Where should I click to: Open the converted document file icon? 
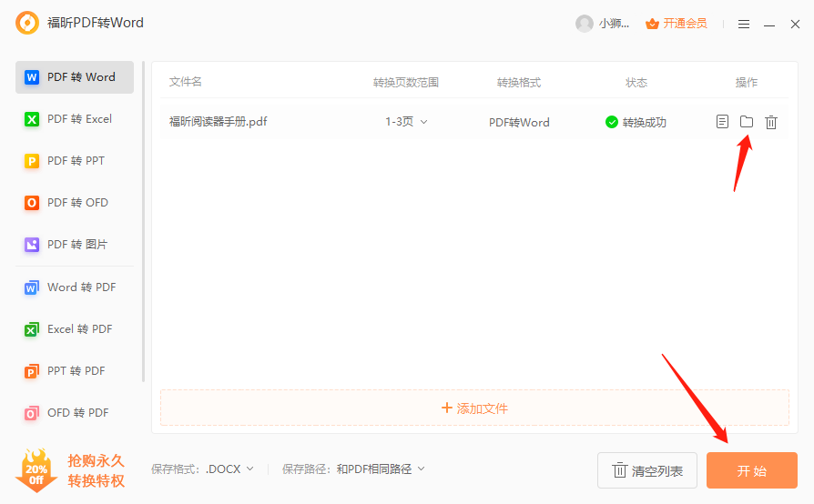point(722,122)
